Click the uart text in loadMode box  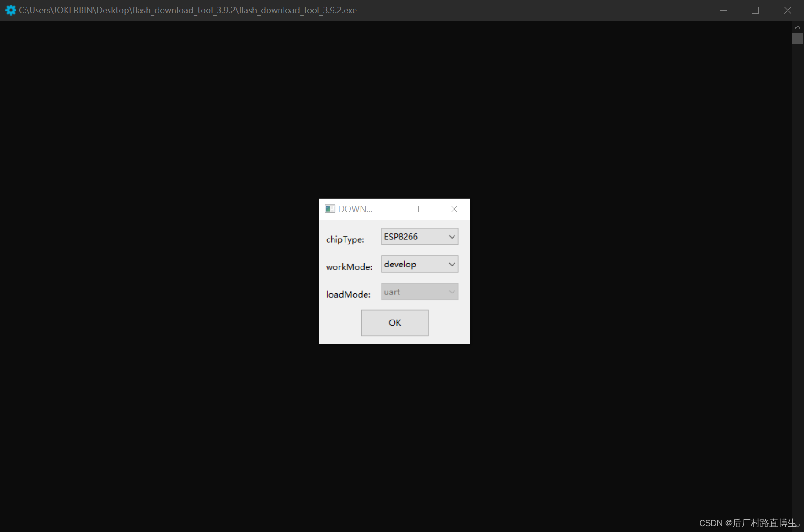392,292
